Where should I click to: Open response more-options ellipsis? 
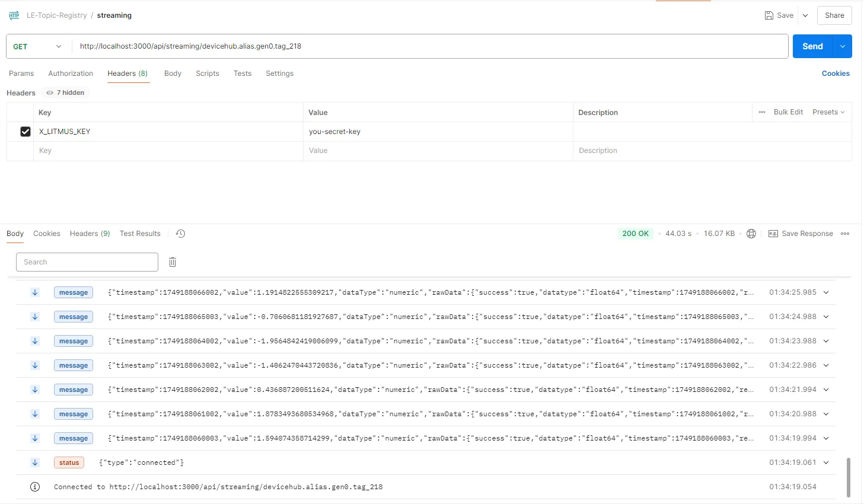click(x=845, y=234)
